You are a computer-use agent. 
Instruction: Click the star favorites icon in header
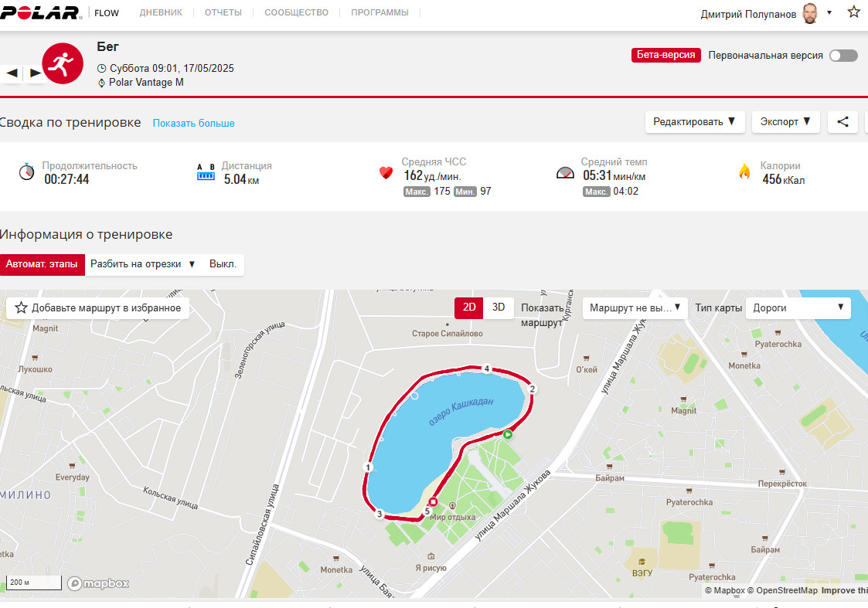click(853, 12)
